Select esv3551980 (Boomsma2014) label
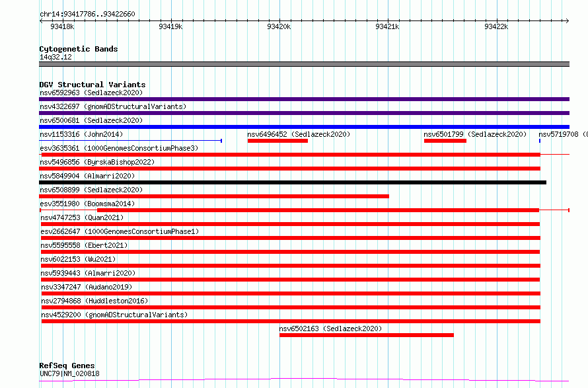This screenshot has width=588, height=388. point(87,204)
